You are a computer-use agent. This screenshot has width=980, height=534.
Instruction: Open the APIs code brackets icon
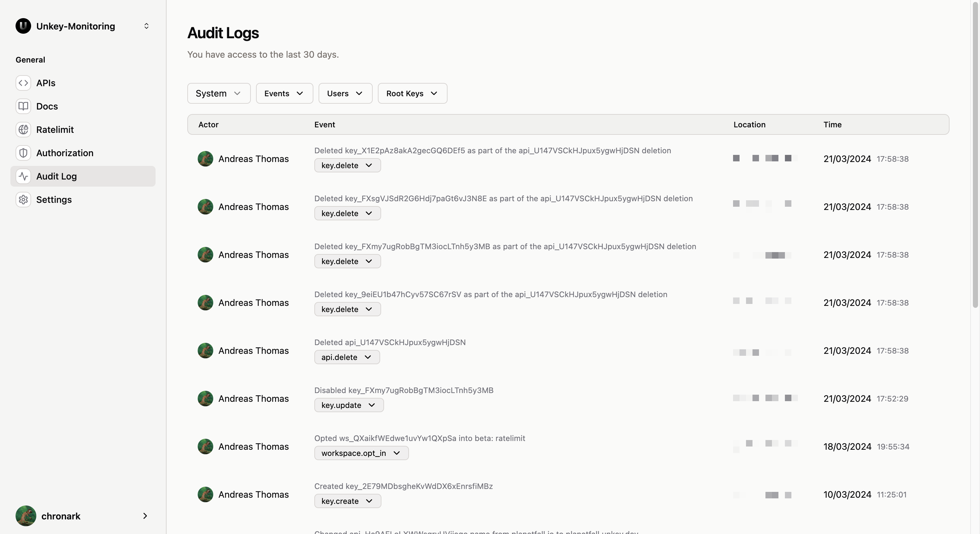pyautogui.click(x=23, y=83)
